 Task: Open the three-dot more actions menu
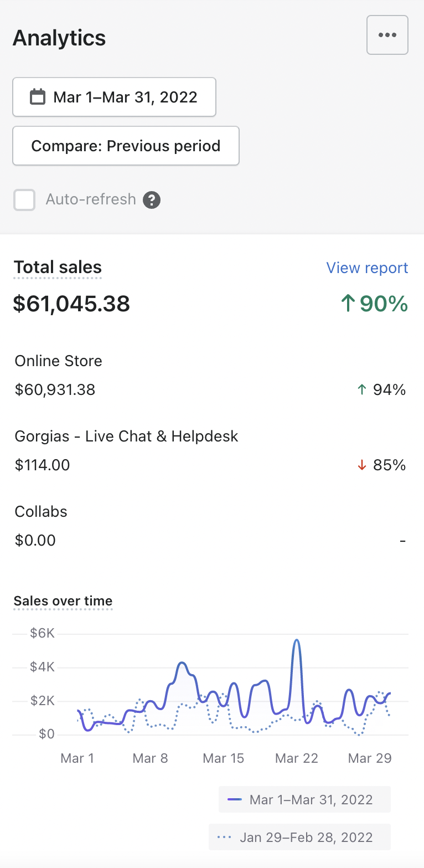[387, 35]
